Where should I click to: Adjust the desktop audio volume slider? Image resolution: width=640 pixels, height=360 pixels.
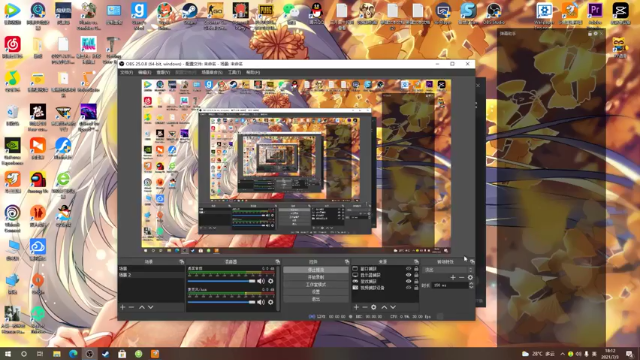221,281
